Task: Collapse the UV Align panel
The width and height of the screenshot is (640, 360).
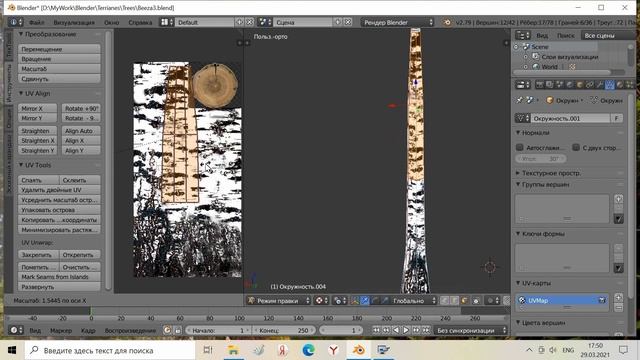Action: (21, 93)
